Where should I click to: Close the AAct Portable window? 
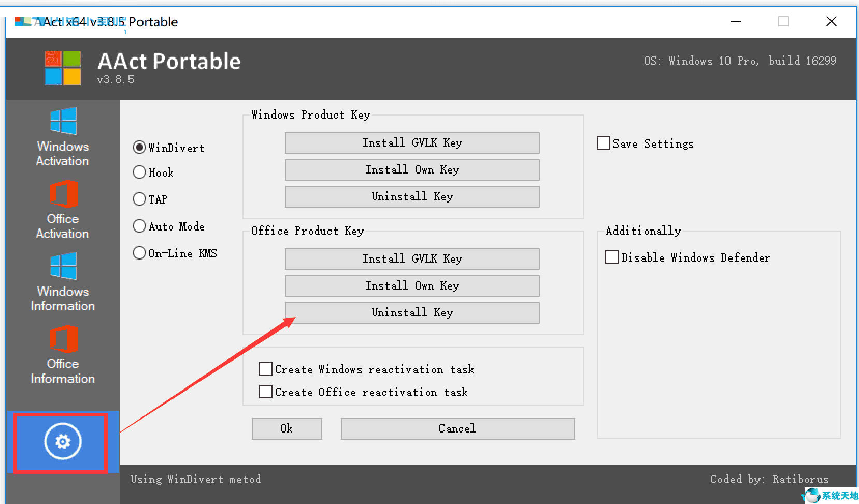click(832, 22)
